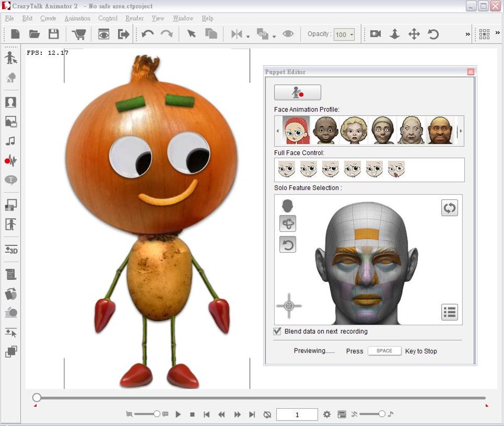Click the camera record icon in toolbar

[376, 34]
